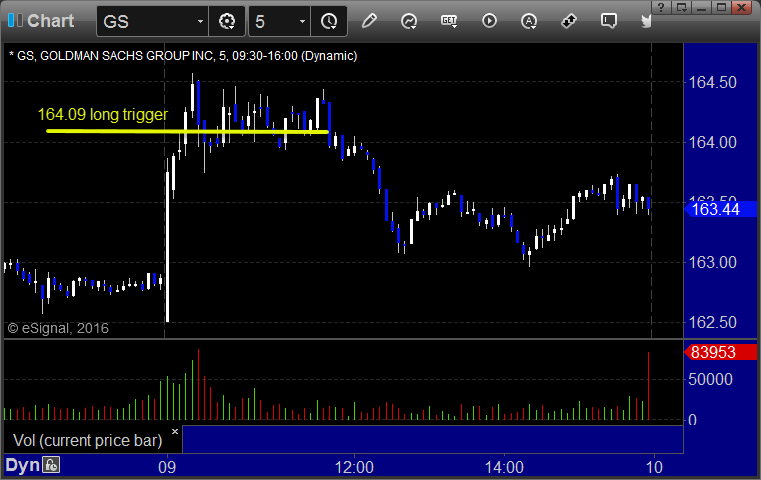Click the 50000 volume axis label
761x480 pixels.
(711, 379)
